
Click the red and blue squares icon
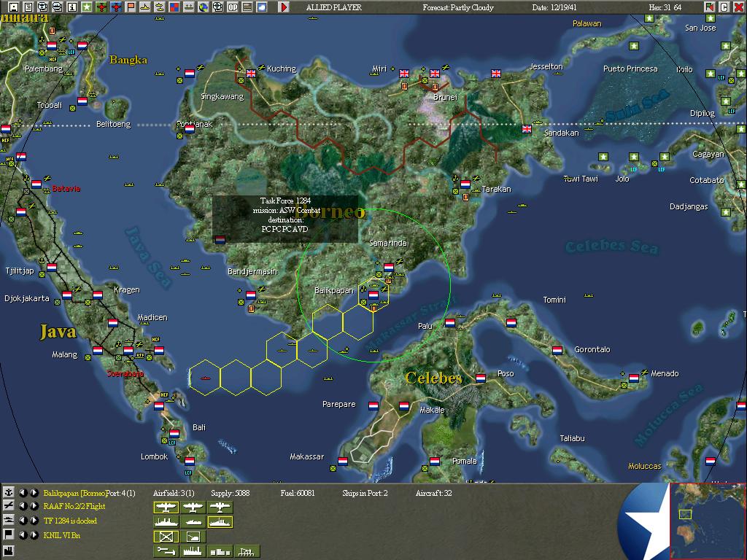coord(174,7)
